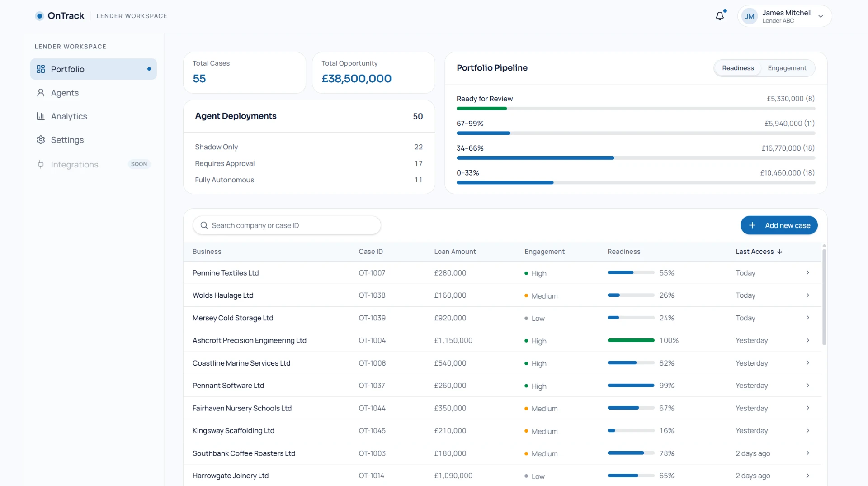This screenshot has width=868, height=486.
Task: Open Southbank Coffee Roasters row chevron
Action: coord(807,453)
